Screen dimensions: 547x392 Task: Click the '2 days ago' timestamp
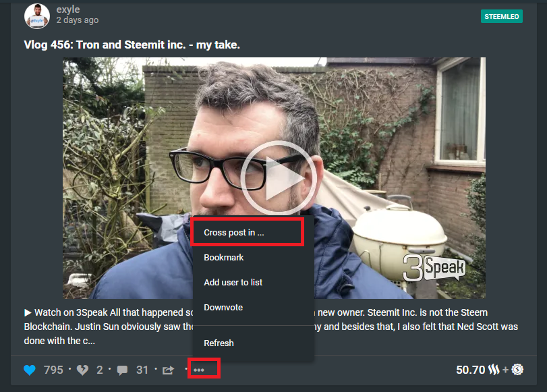click(x=78, y=20)
